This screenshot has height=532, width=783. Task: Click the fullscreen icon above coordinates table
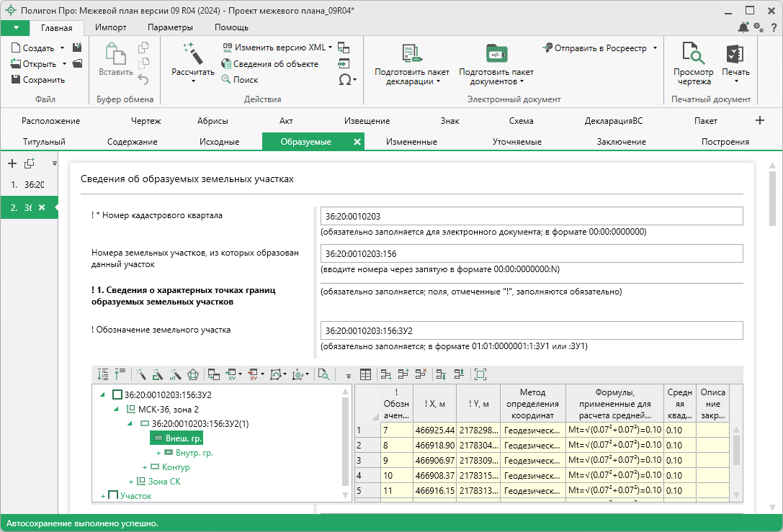(480, 374)
